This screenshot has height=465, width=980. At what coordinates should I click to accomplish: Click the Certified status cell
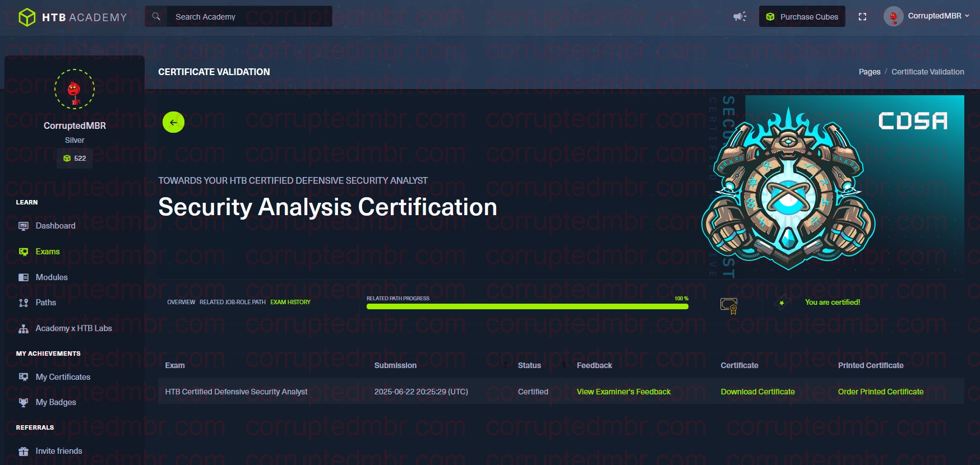[533, 392]
